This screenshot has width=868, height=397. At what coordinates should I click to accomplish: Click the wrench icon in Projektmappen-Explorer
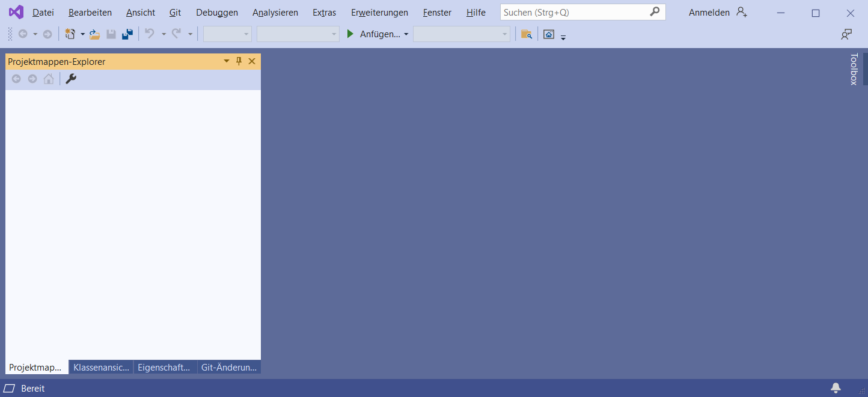(x=71, y=79)
